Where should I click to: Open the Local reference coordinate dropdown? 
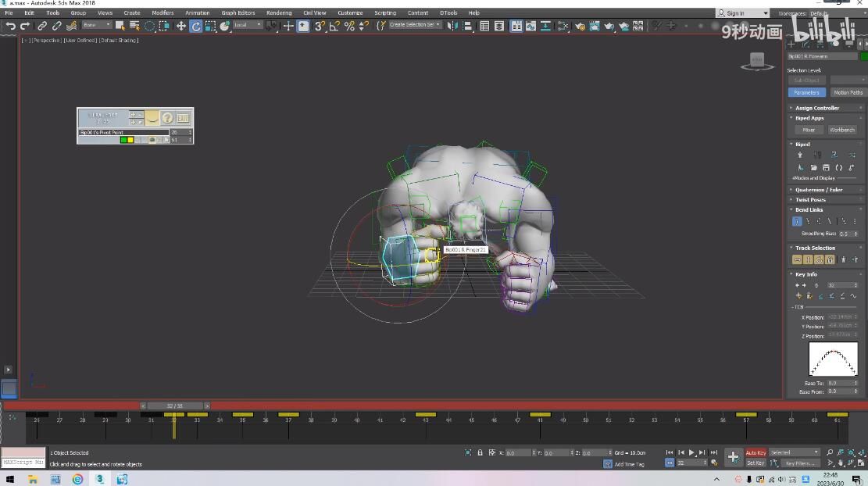click(248, 25)
